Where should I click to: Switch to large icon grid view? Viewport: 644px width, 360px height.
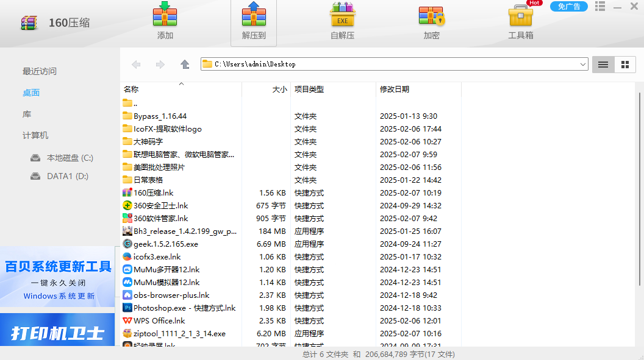click(x=624, y=65)
